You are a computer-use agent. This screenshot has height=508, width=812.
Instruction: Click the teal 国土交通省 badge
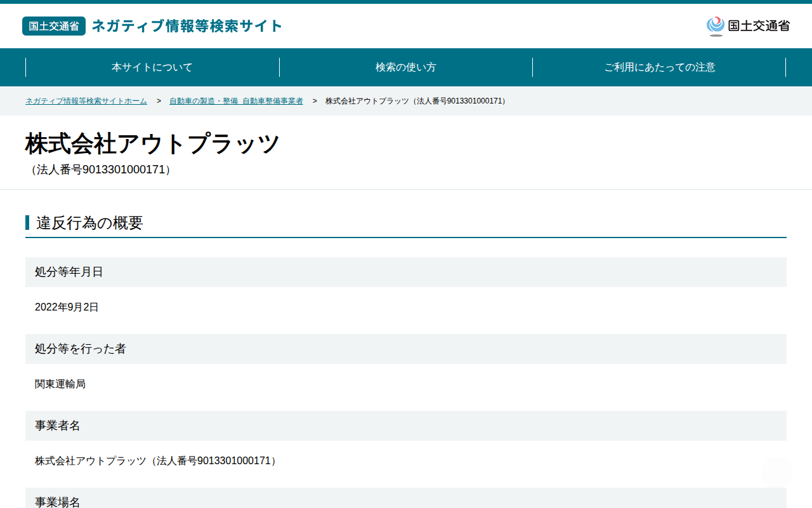point(54,26)
